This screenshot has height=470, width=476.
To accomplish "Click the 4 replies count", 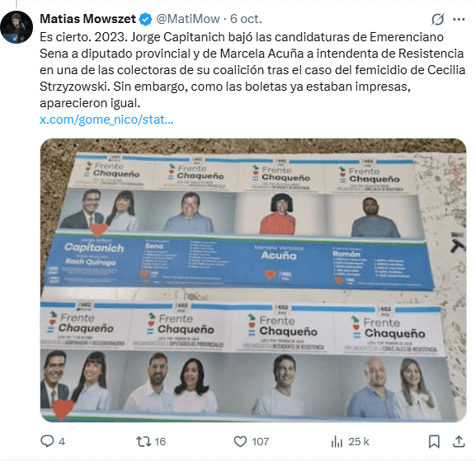I will pyautogui.click(x=62, y=442).
